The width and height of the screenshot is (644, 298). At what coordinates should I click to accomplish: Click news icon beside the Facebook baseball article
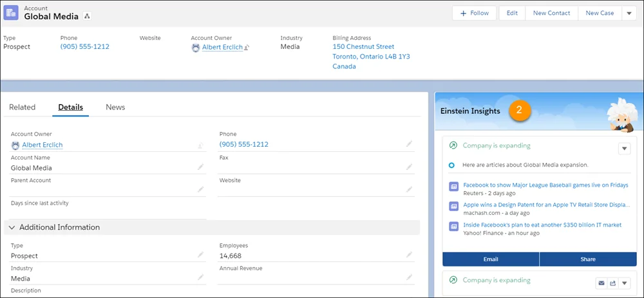453,186
